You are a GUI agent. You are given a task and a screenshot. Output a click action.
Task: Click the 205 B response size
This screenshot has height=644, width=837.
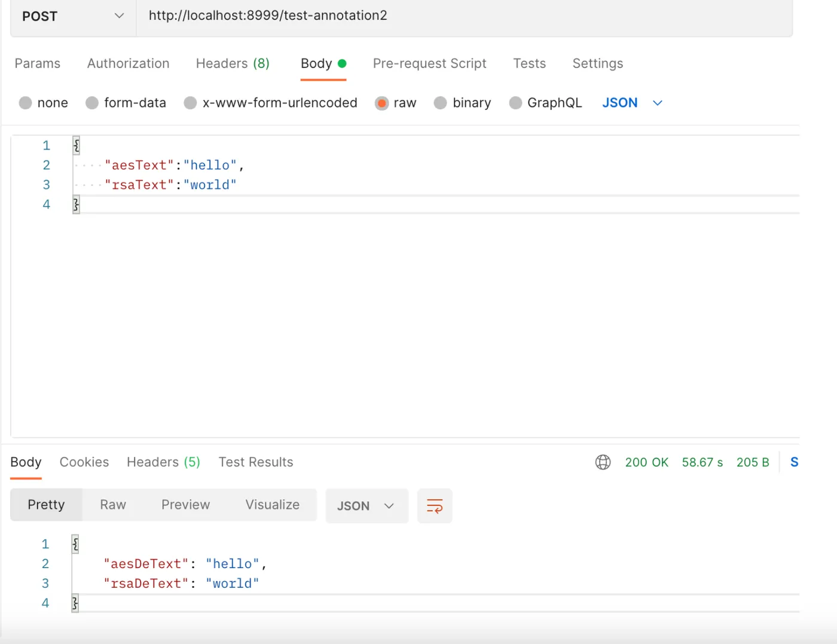click(753, 462)
